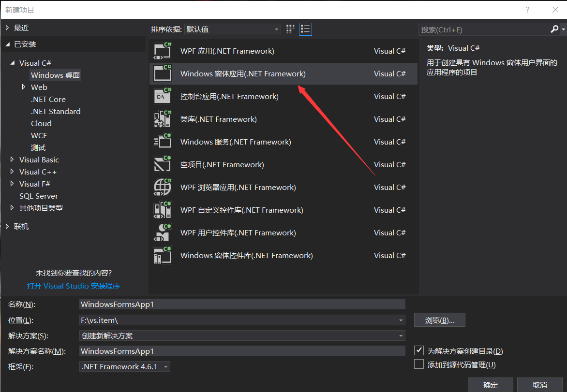This screenshot has height=392, width=567.
Task: Switch to medium icons list view
Action: (305, 29)
